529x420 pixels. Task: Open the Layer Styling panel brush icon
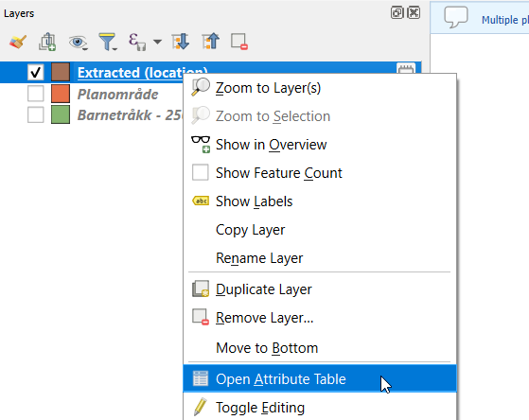click(x=18, y=42)
